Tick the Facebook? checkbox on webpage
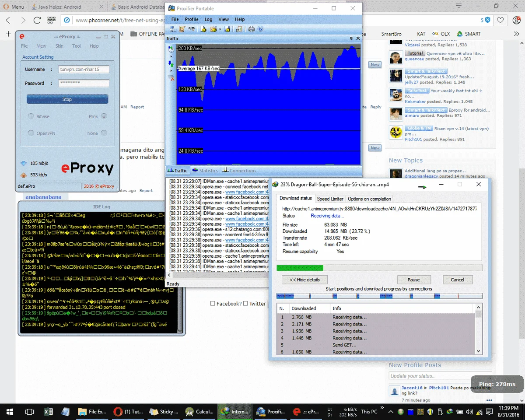The height and width of the screenshot is (420, 525). coord(213,304)
